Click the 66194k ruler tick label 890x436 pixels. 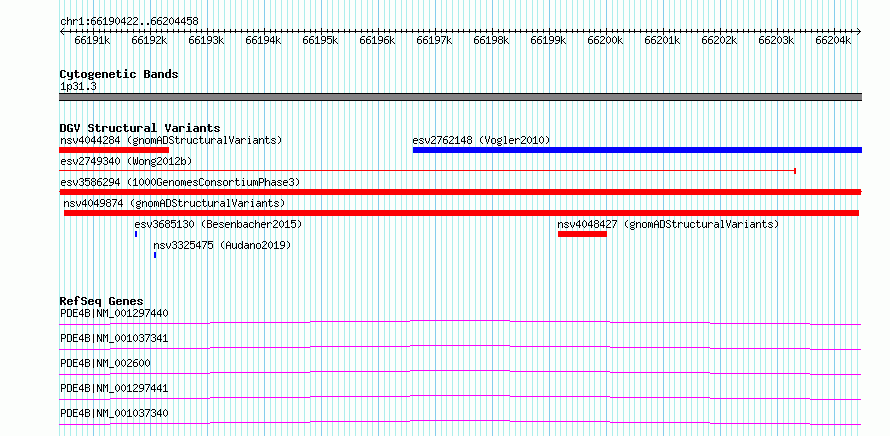coord(263,41)
